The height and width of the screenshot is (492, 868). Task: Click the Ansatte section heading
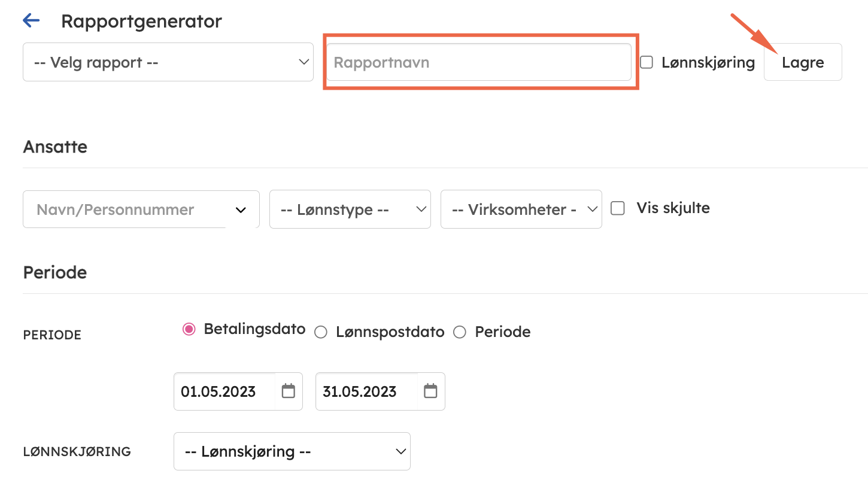[x=55, y=147]
